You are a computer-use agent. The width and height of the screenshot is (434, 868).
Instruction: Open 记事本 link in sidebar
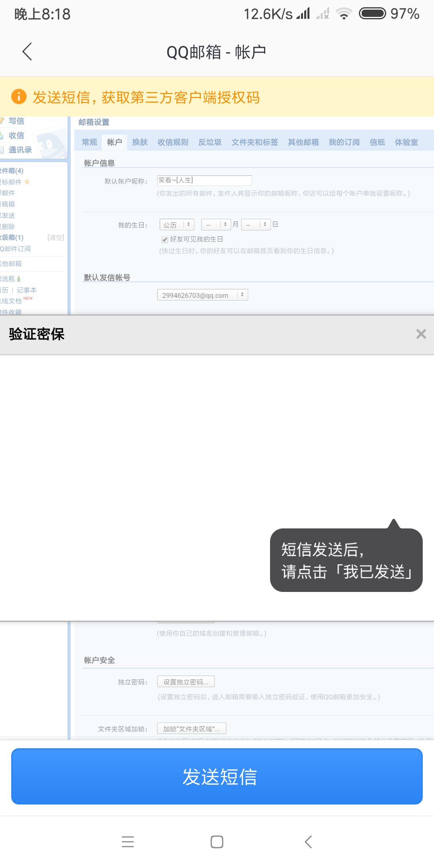coord(27,290)
